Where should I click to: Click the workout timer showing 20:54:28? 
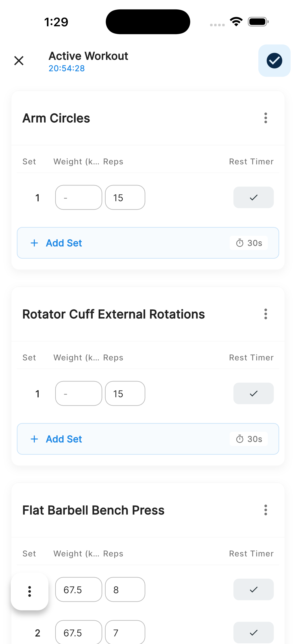pyautogui.click(x=66, y=68)
